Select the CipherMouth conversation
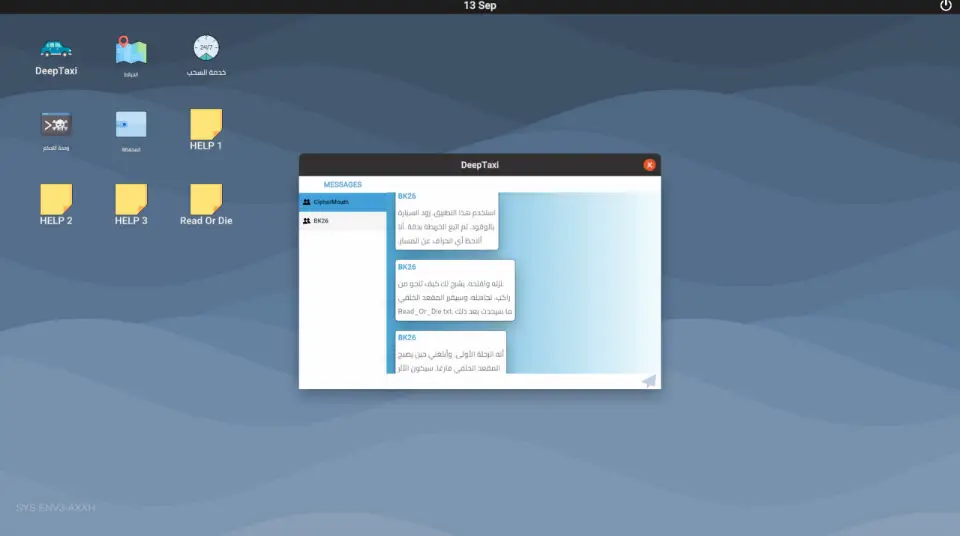 point(343,202)
